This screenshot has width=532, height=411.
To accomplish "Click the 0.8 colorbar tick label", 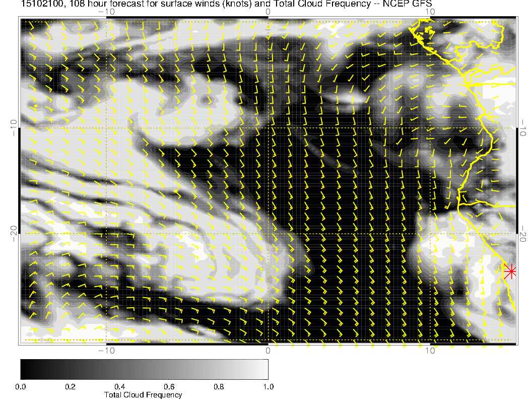I will click(218, 387).
